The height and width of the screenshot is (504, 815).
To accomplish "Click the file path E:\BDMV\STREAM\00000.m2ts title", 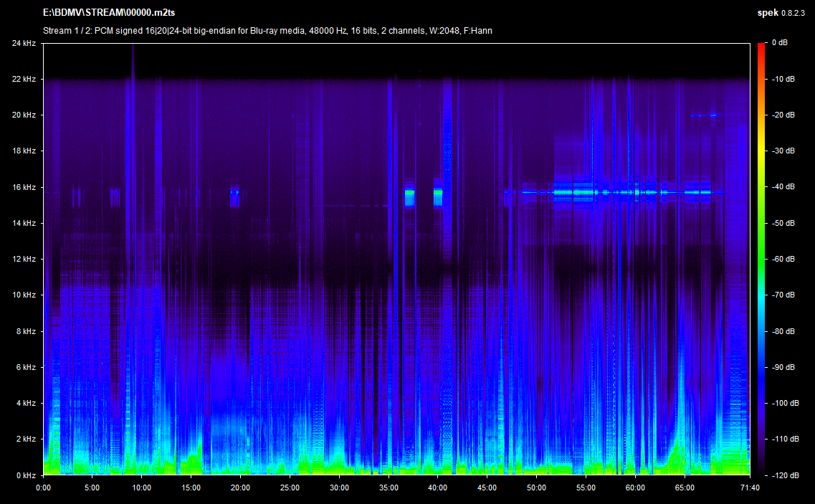I will [108, 12].
